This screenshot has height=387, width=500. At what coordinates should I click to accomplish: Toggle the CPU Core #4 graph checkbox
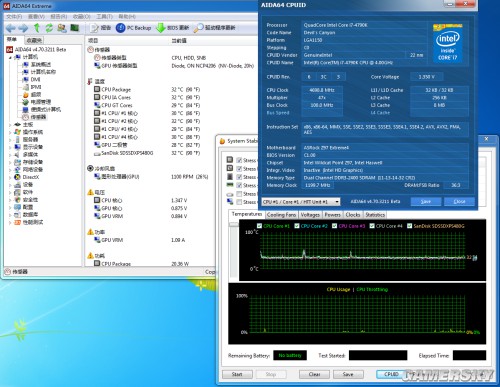coord(372,226)
